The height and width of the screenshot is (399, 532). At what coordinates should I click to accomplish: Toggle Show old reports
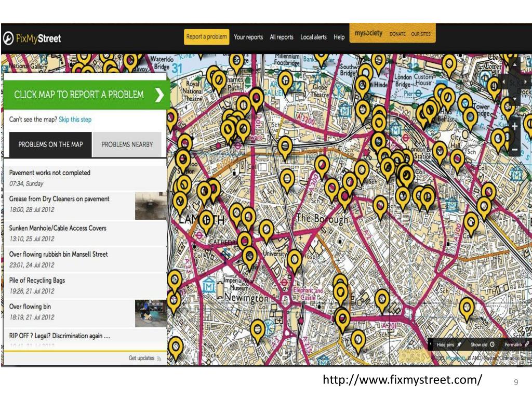tap(483, 344)
